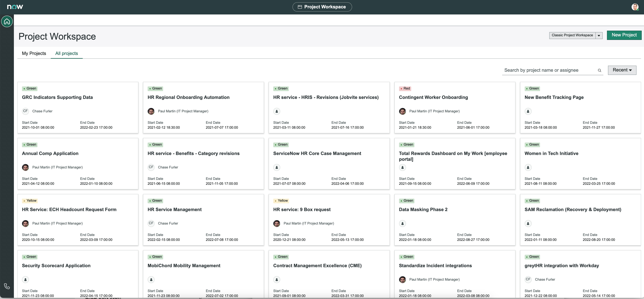This screenshot has height=299, width=644.
Task: Click the ServiceNow 'now' logo
Action: (15, 7)
